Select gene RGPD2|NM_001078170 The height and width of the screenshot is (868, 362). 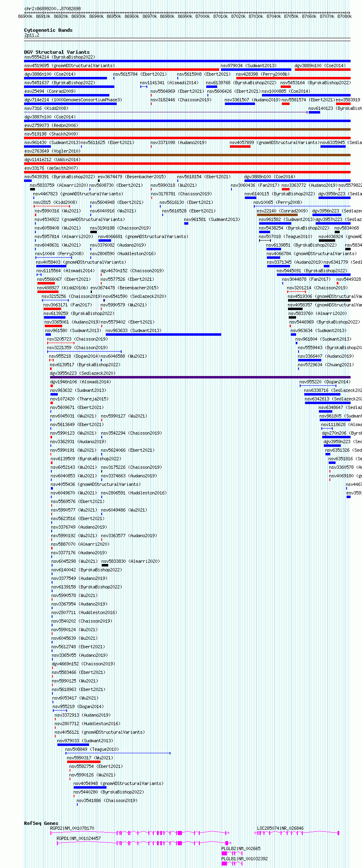[x=140, y=833]
